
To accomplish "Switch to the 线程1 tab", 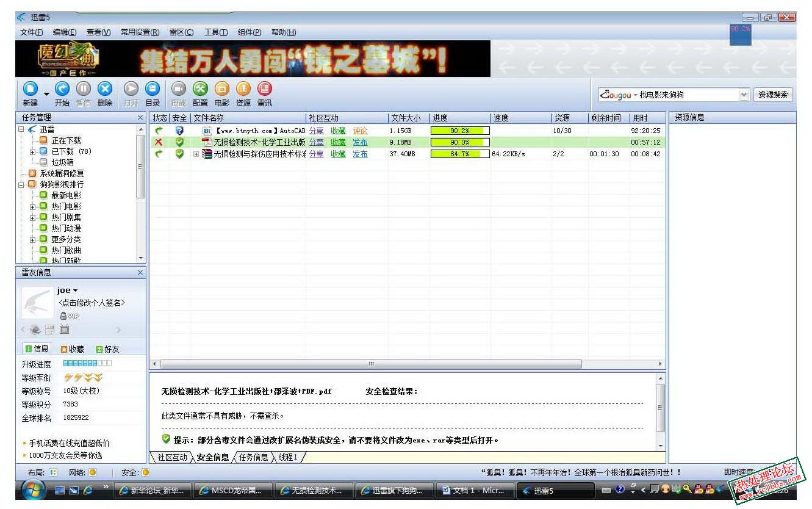I will click(x=287, y=457).
